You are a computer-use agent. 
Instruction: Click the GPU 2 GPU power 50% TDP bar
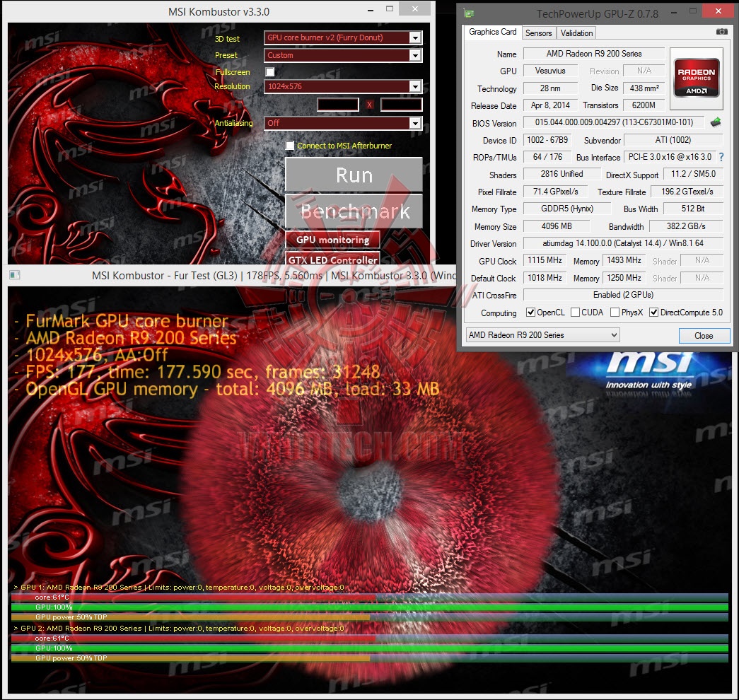(x=369, y=658)
